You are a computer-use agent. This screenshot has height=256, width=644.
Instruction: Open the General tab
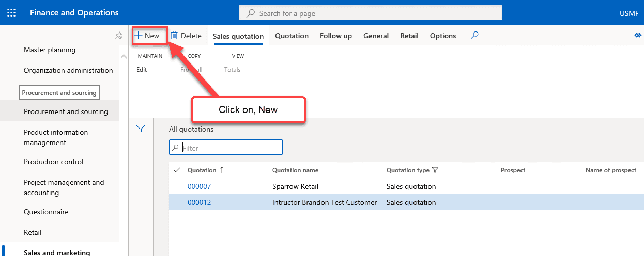coord(376,36)
